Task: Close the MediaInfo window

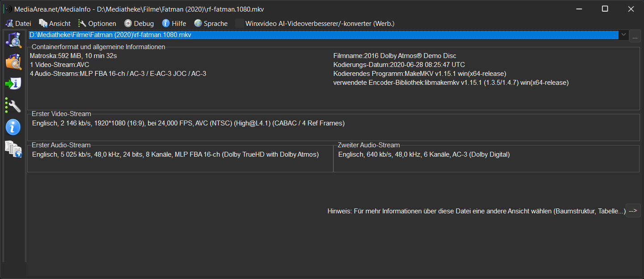Action: [x=631, y=9]
